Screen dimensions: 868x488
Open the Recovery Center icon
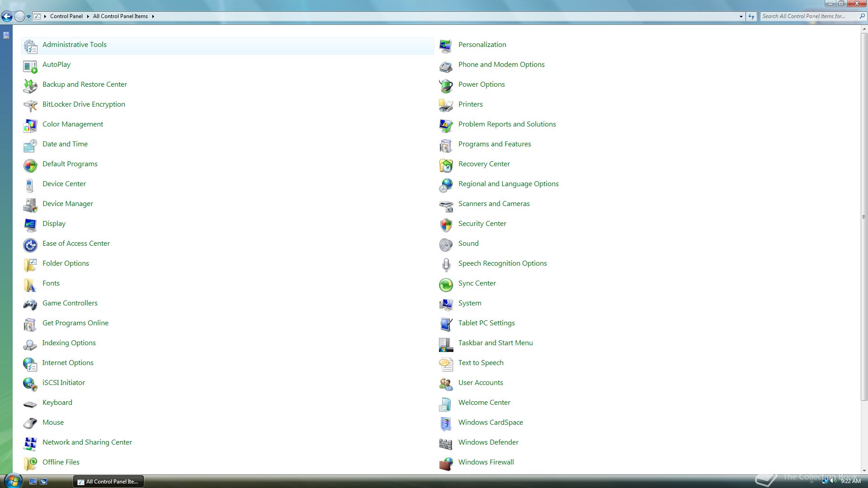pos(446,165)
